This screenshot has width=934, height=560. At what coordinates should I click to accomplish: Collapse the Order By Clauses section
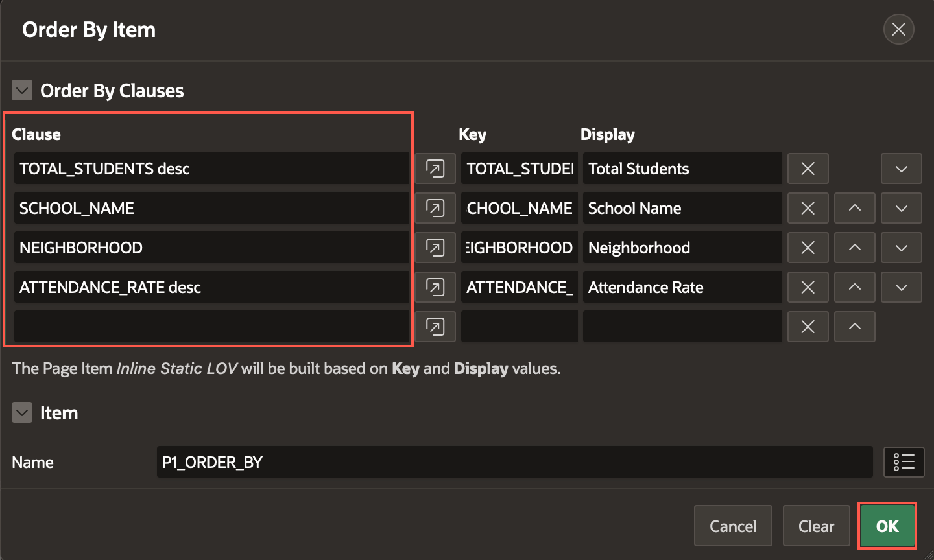pos(22,90)
